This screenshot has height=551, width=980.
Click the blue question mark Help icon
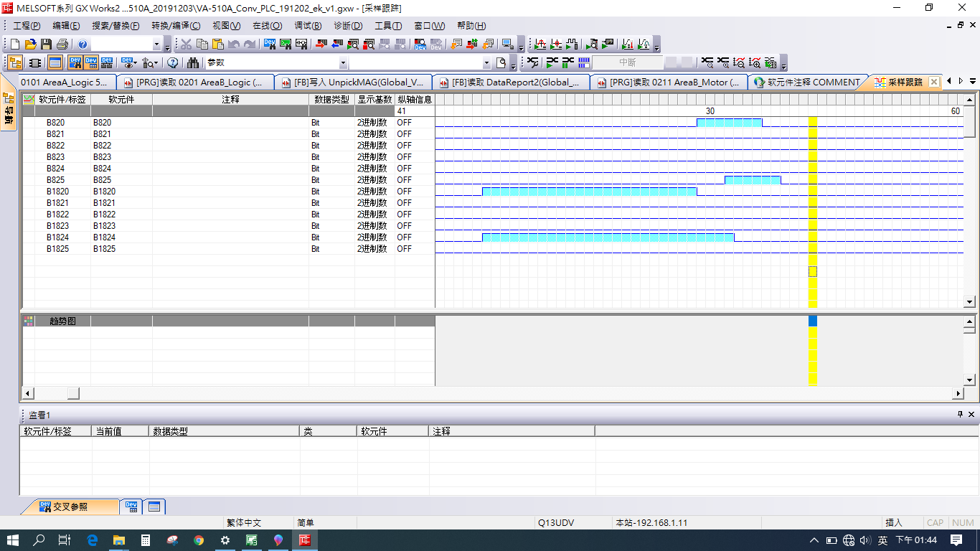tap(83, 44)
